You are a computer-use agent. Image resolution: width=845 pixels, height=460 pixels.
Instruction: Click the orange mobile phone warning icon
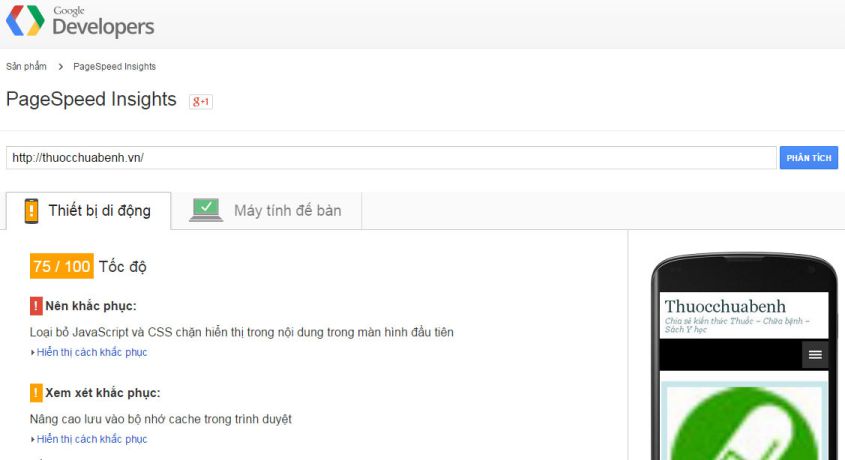pos(31,211)
